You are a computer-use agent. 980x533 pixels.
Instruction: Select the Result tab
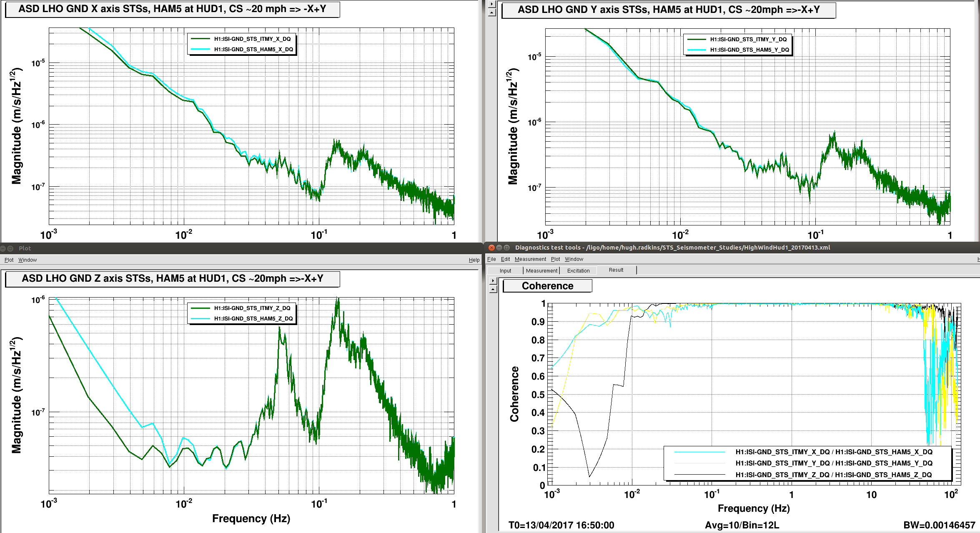(616, 270)
